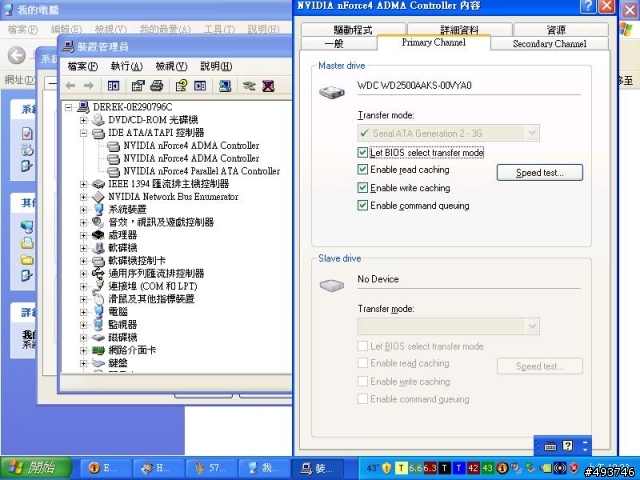This screenshot has width=640, height=480.
Task: Expand the 磁碟機 node
Action: (x=84, y=338)
